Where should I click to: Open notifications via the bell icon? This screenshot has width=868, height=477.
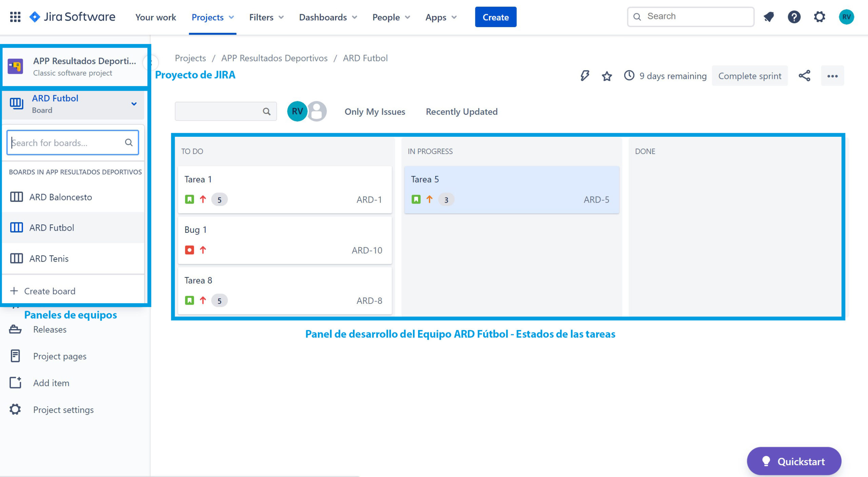coord(769,17)
